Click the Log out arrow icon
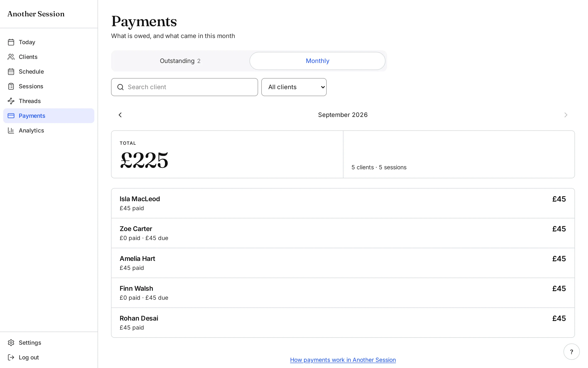The width and height of the screenshot is (588, 368). click(x=11, y=357)
